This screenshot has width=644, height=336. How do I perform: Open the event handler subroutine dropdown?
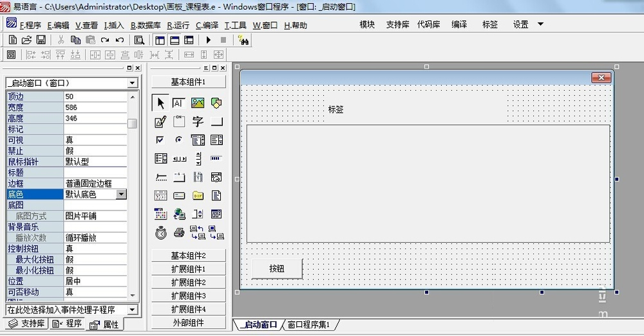(x=132, y=310)
